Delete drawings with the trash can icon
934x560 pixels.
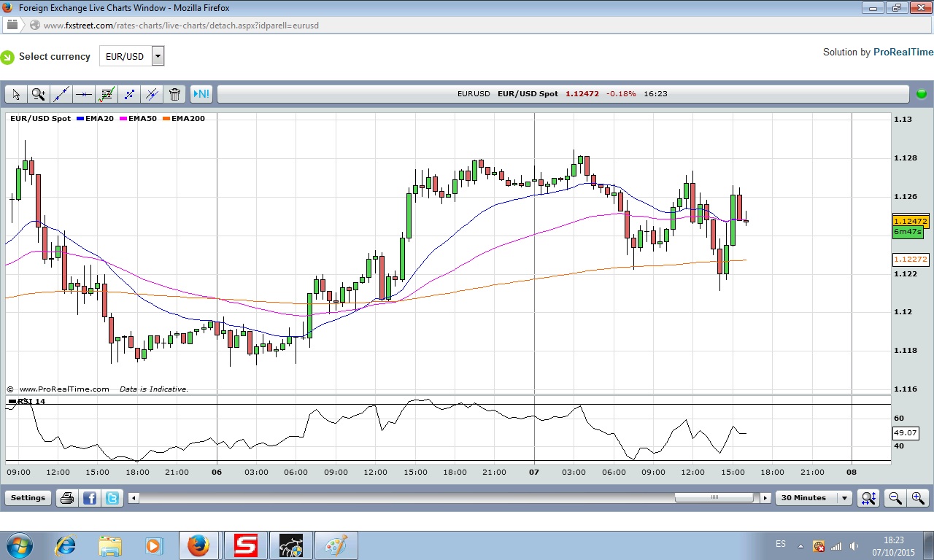[x=174, y=94]
